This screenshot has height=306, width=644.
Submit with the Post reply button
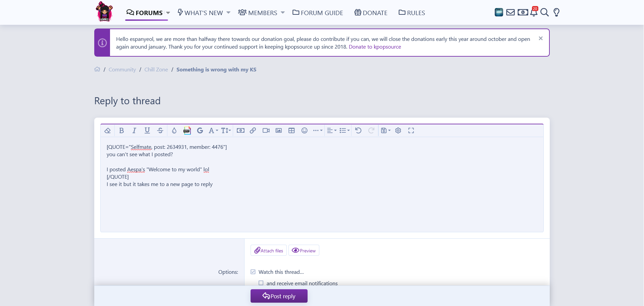pyautogui.click(x=279, y=296)
